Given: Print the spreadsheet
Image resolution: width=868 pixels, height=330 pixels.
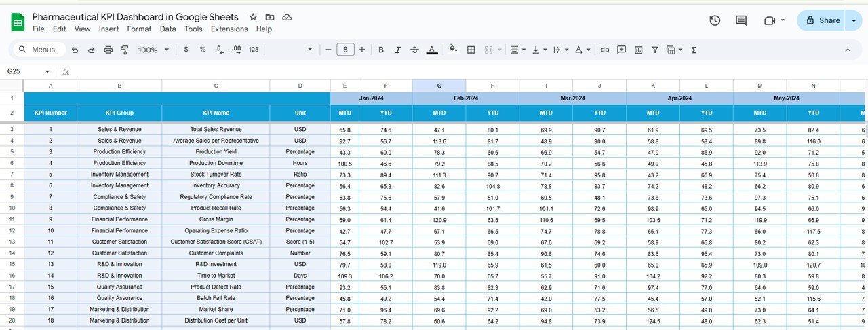Looking at the screenshot, I should [108, 50].
